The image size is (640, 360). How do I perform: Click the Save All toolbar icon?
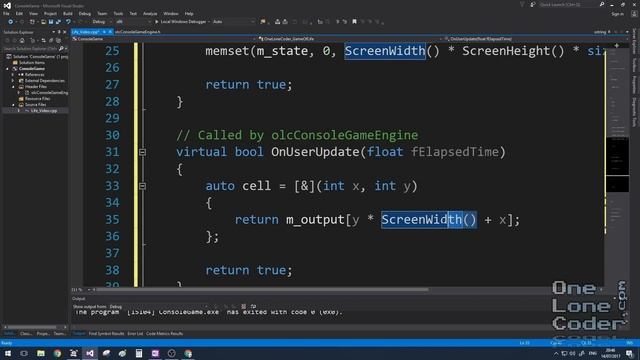tap(58, 22)
